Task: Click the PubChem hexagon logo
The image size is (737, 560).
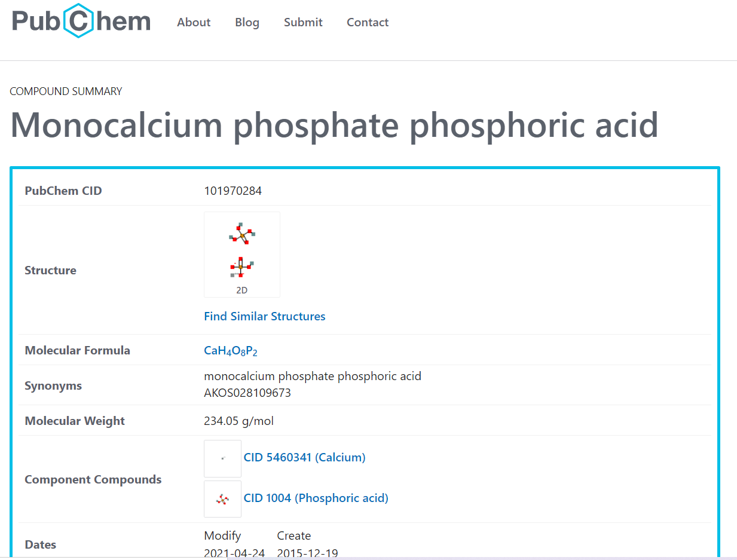Action: click(x=81, y=21)
